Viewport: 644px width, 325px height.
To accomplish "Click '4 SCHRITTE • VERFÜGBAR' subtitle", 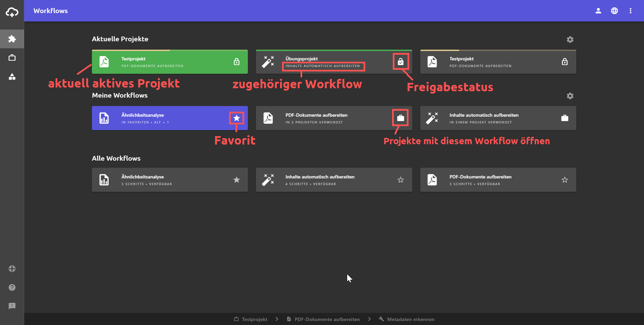I will click(x=311, y=184).
